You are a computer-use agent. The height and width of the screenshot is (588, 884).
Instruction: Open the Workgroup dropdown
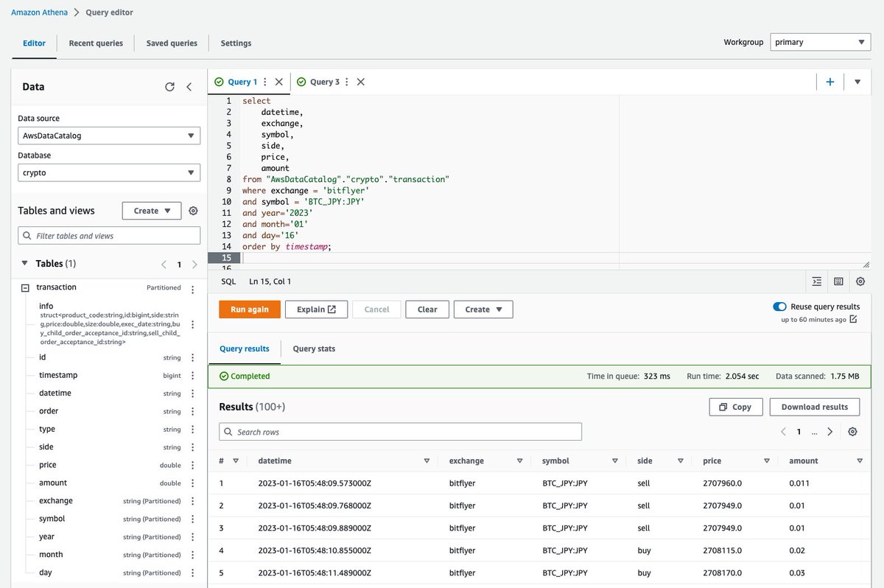coord(821,42)
